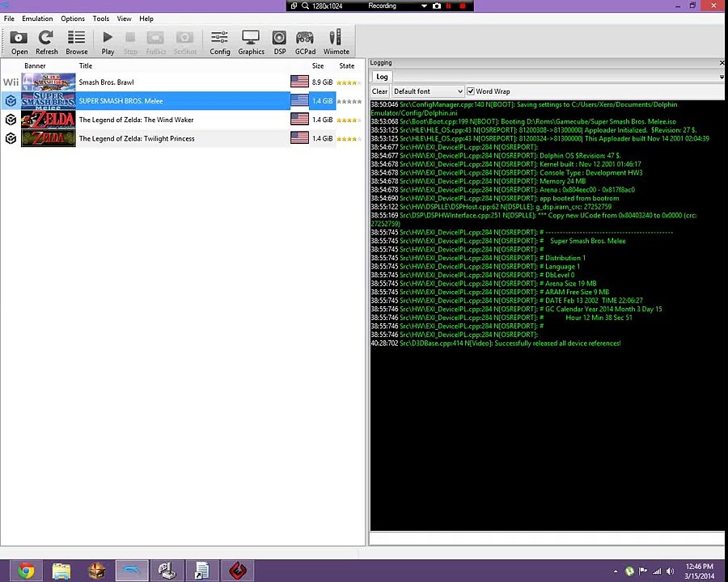Select The Legend of Zelda: Twilight Princess
728x582 pixels.
coord(137,138)
